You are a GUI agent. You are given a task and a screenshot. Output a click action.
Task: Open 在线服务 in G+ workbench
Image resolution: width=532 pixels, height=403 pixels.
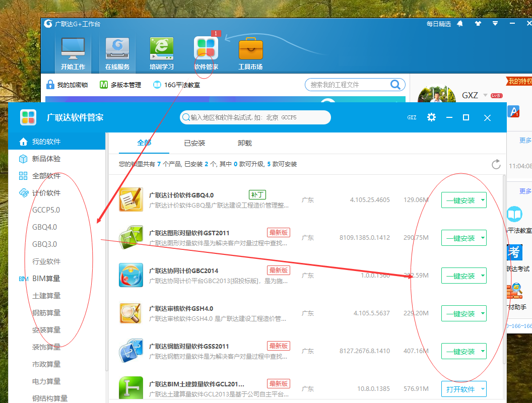[x=117, y=53]
